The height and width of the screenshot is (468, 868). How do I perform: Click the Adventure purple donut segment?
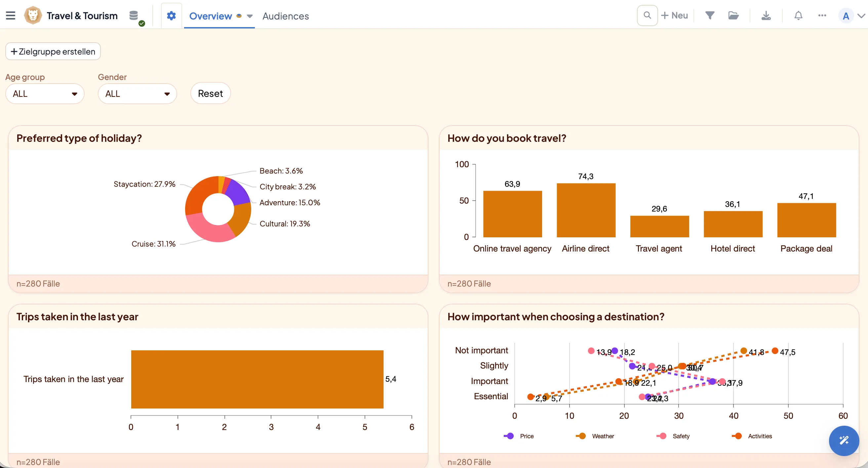coord(239,193)
